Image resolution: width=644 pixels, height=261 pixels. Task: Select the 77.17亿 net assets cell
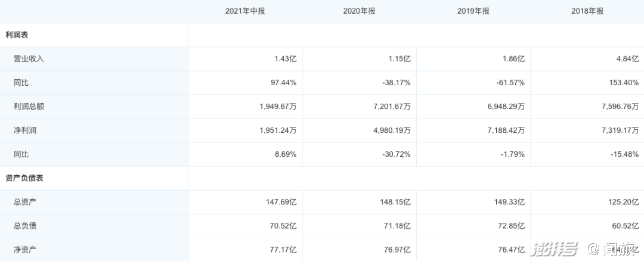(x=280, y=250)
